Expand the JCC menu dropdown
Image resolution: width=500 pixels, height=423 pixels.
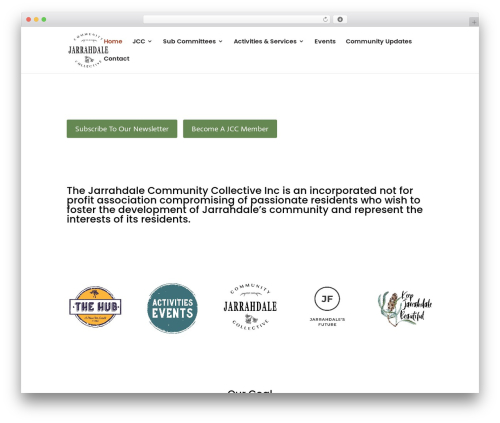pos(142,41)
